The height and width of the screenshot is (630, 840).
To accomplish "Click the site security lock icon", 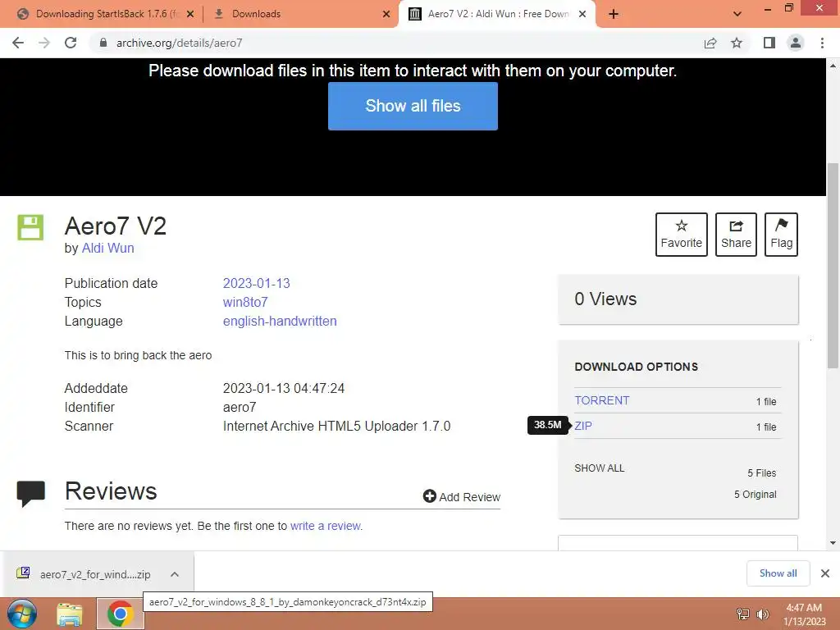I will click(x=103, y=43).
